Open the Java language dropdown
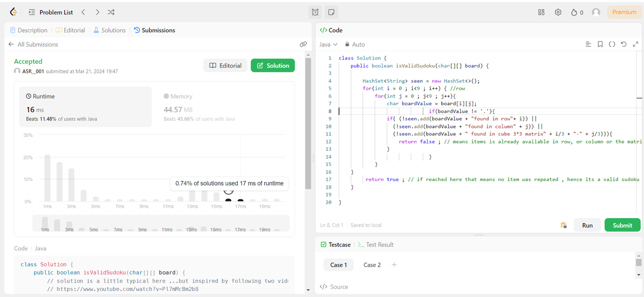The image size is (644, 297). click(x=328, y=44)
